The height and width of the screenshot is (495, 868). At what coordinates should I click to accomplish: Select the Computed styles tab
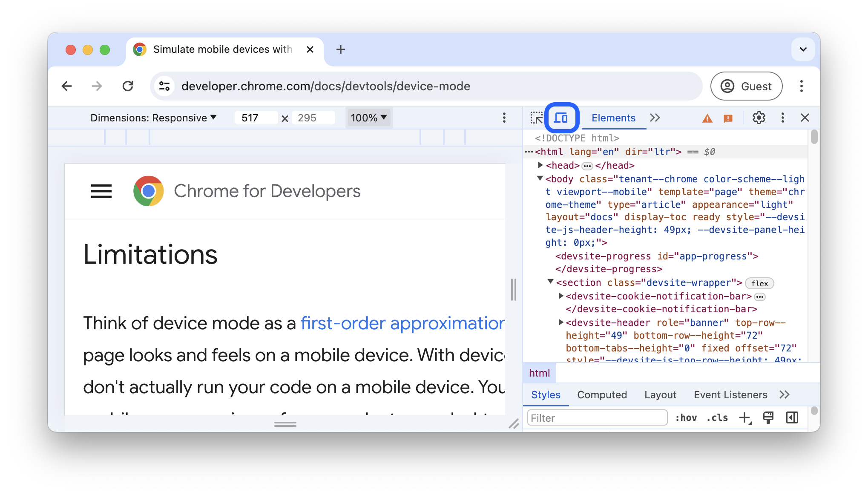(x=602, y=394)
